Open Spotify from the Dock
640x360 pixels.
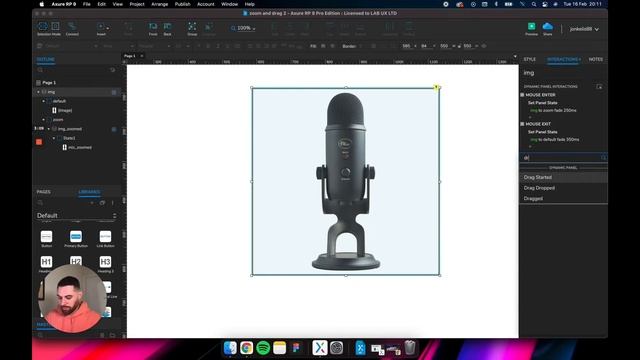[263, 348]
